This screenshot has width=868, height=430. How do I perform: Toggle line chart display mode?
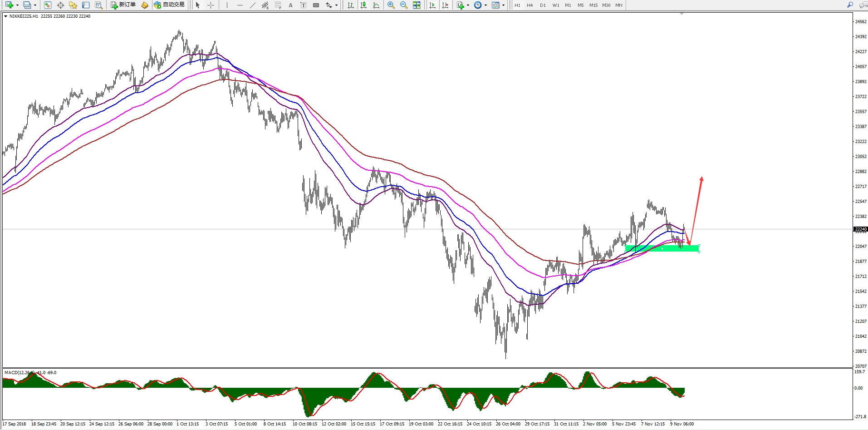(376, 5)
